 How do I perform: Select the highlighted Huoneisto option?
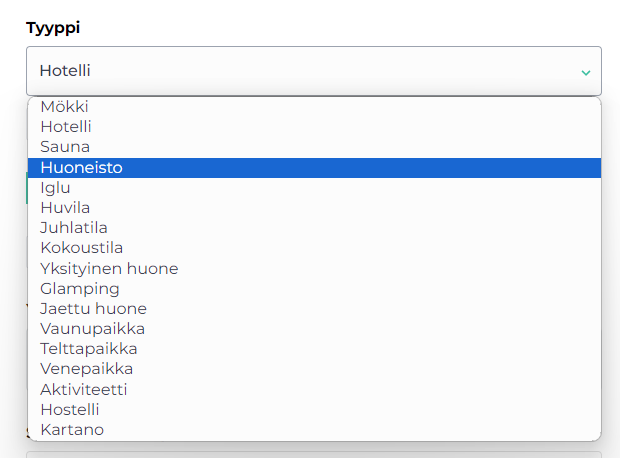[x=81, y=167]
